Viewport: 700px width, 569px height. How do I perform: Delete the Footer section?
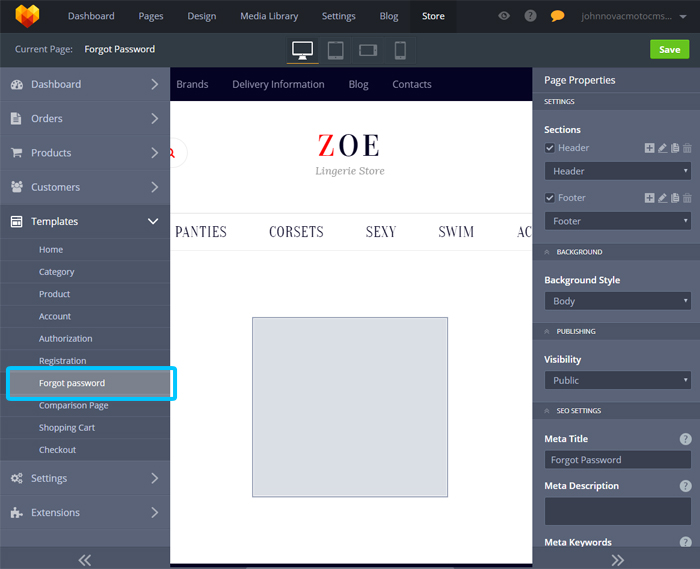(x=688, y=198)
